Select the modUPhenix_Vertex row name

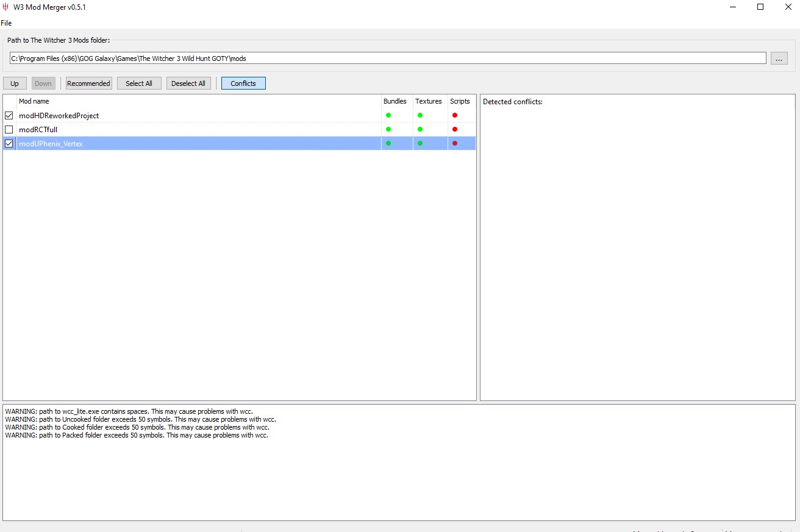coord(51,144)
